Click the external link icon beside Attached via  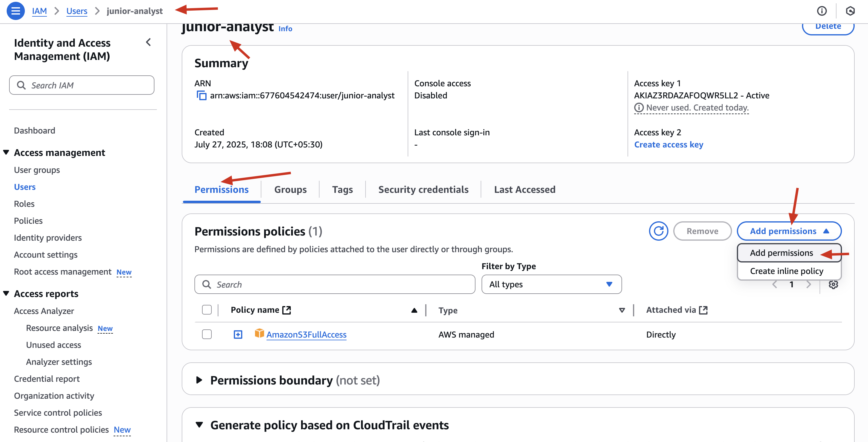[703, 310]
